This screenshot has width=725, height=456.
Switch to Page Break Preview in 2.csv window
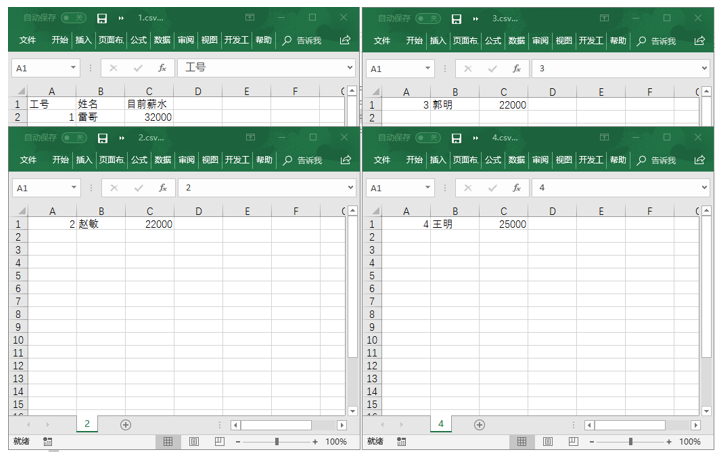[x=220, y=442]
